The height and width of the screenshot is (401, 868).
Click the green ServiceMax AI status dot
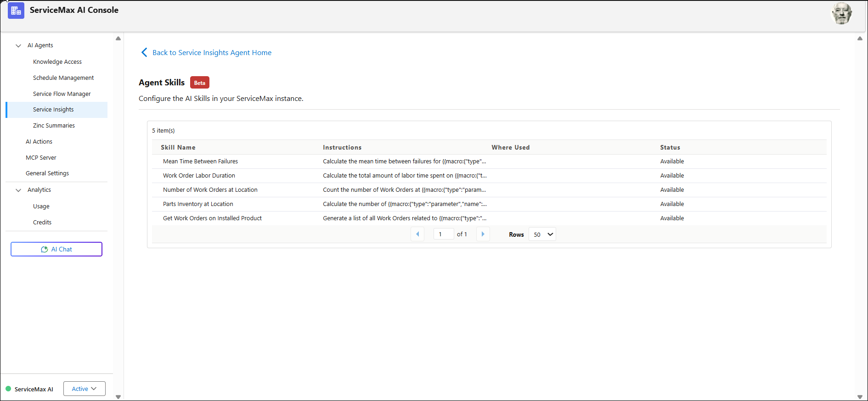point(8,389)
